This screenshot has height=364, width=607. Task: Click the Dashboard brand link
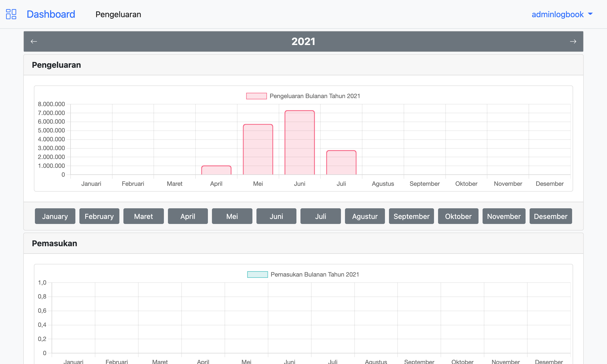(x=51, y=14)
